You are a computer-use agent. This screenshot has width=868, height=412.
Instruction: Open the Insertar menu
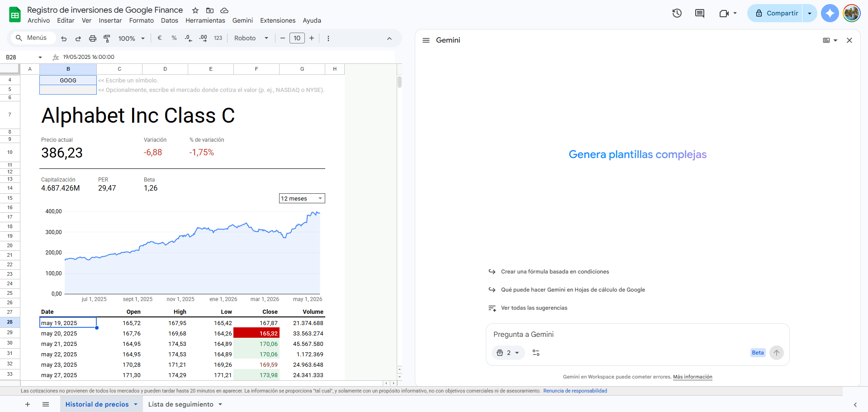pos(110,20)
